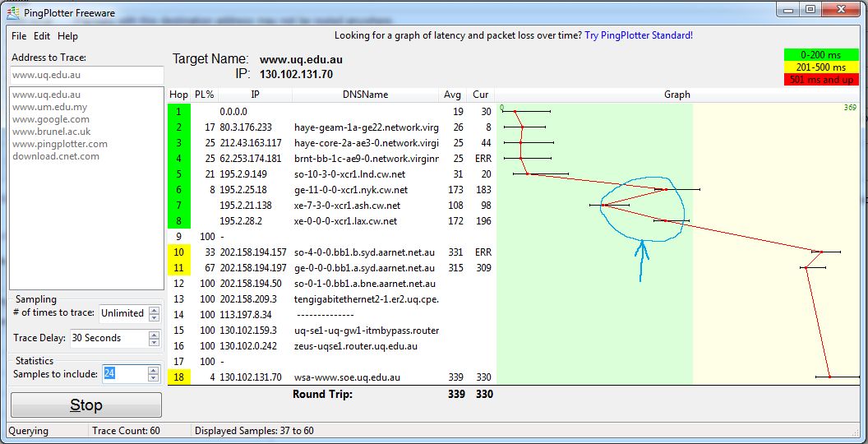
Task: Click DNS name ge-11-0-0-xcr1.nyk.cw.net
Action: (351, 190)
